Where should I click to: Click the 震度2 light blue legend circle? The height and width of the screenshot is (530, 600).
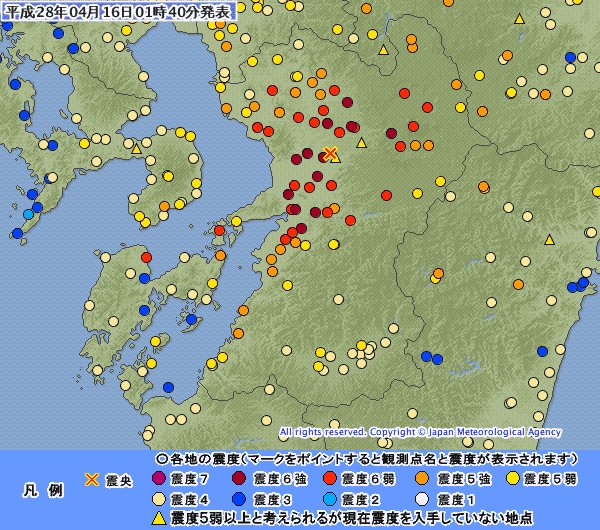tap(329, 499)
